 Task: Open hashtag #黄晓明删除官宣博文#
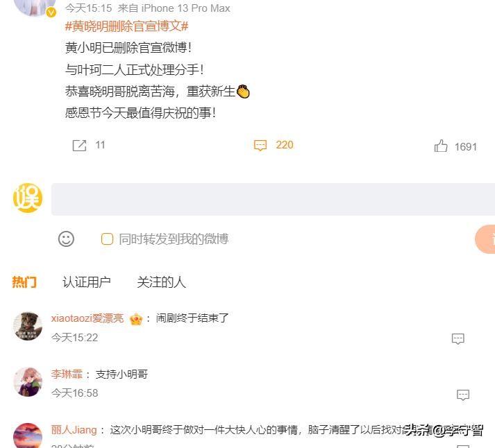click(126, 26)
